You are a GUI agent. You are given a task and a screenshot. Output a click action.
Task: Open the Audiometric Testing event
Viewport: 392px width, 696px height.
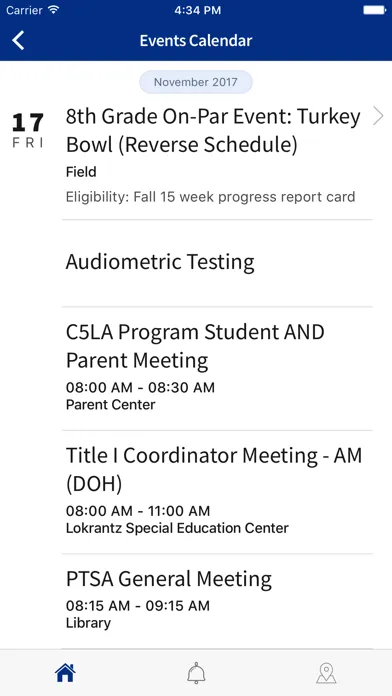tap(217, 262)
